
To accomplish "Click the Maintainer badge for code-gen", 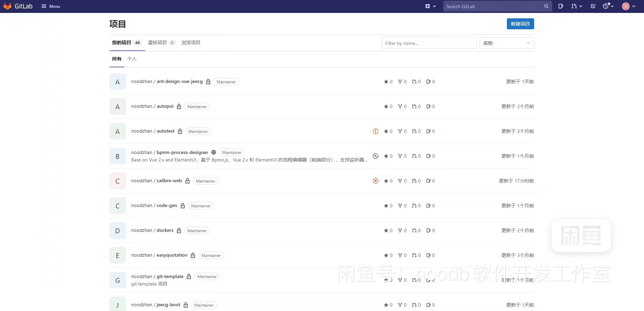I will click(201, 206).
